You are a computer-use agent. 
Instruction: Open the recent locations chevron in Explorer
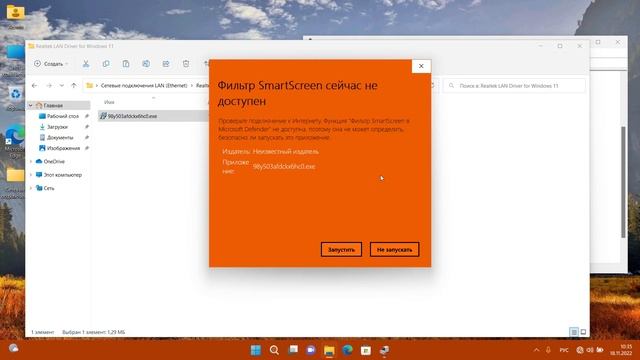pos(62,86)
